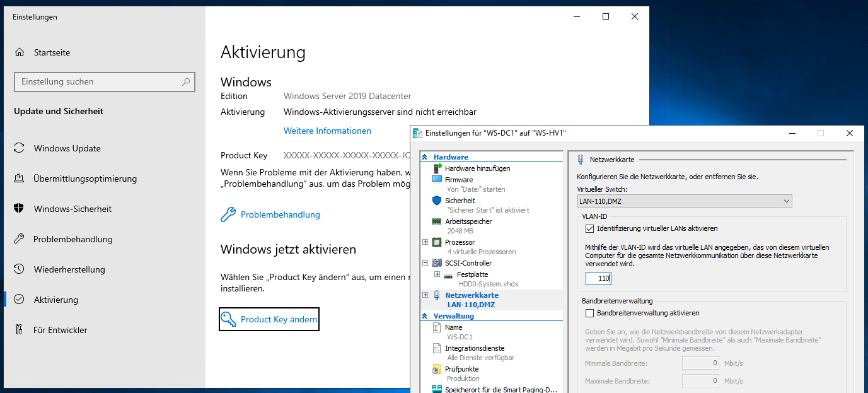The height and width of the screenshot is (393, 868).
Task: Click the Arbeitsspeicher memory icon
Action: [x=437, y=221]
